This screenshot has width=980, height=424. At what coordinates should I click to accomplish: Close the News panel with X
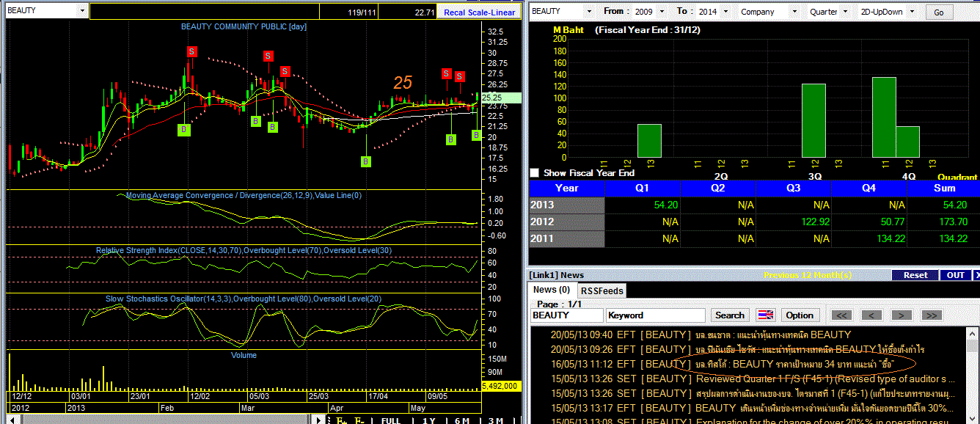pyautogui.click(x=976, y=275)
